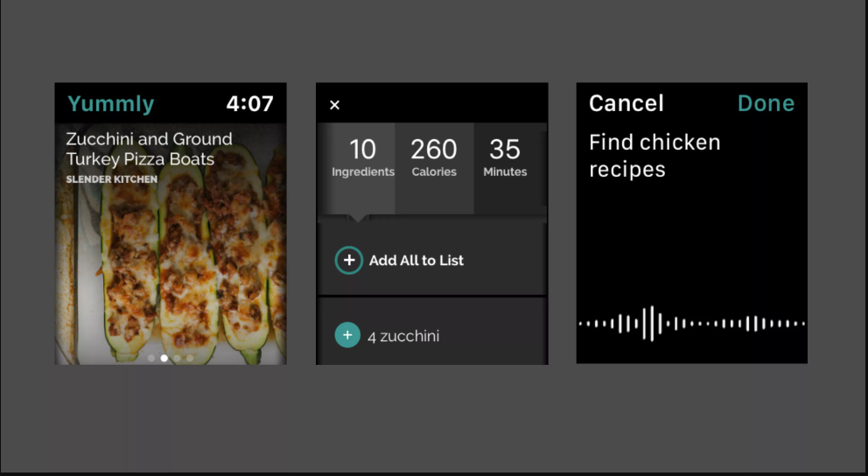This screenshot has height=476, width=868.
Task: Jump to the fourth page dot
Action: pyautogui.click(x=190, y=358)
